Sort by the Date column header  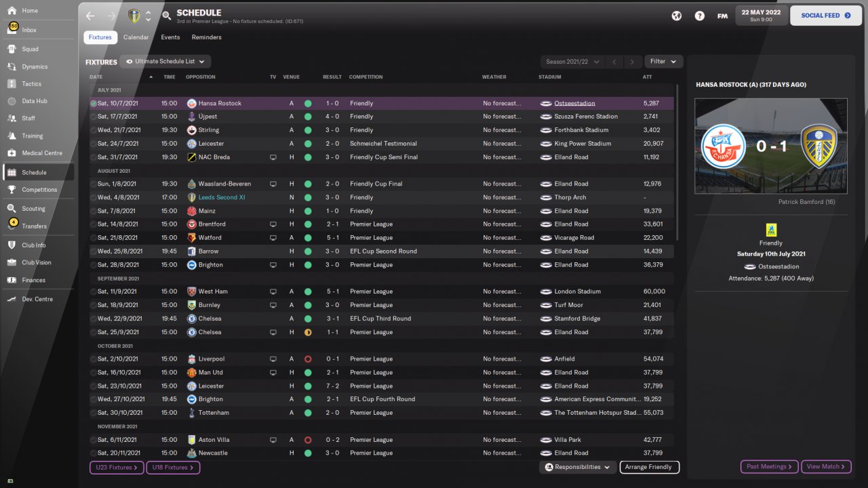pos(96,77)
